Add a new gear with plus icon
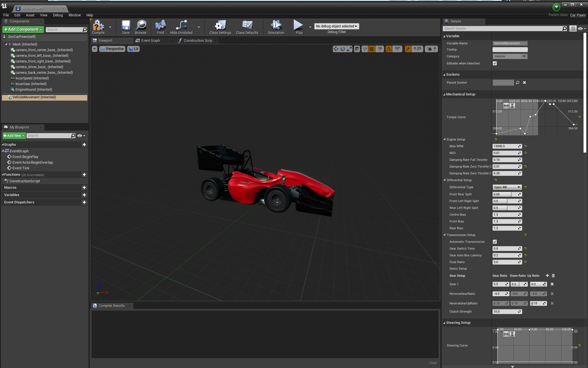 click(x=547, y=276)
